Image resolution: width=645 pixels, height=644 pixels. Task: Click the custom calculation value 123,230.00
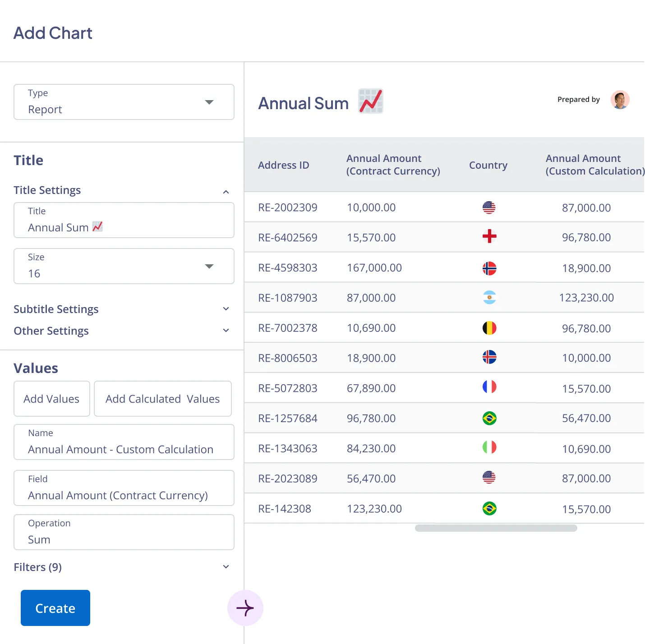[x=586, y=298]
